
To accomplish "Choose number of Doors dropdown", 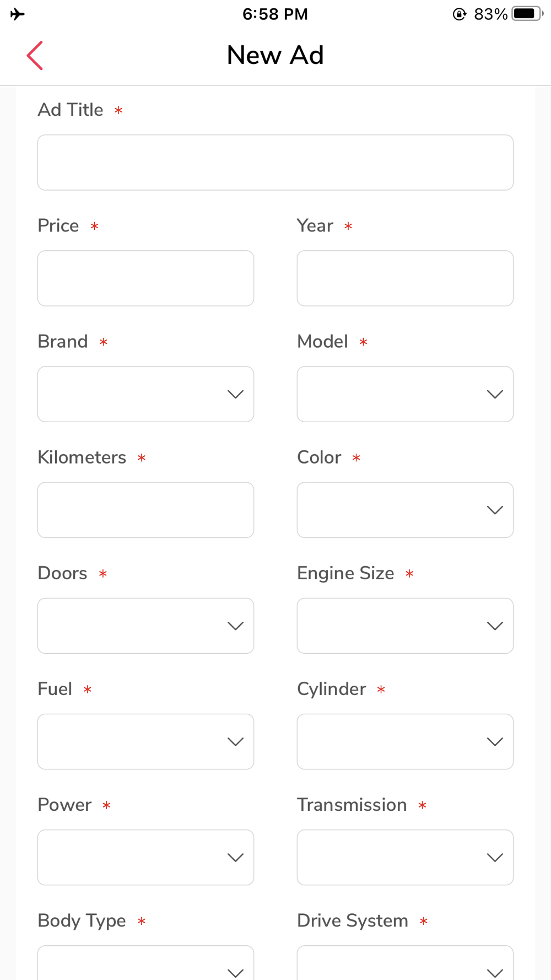I will pyautogui.click(x=145, y=626).
